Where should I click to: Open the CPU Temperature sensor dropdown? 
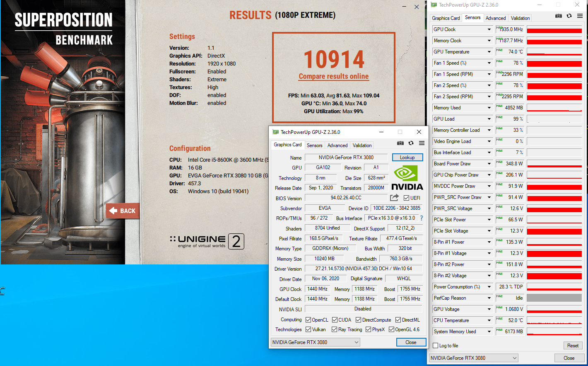pos(489,320)
